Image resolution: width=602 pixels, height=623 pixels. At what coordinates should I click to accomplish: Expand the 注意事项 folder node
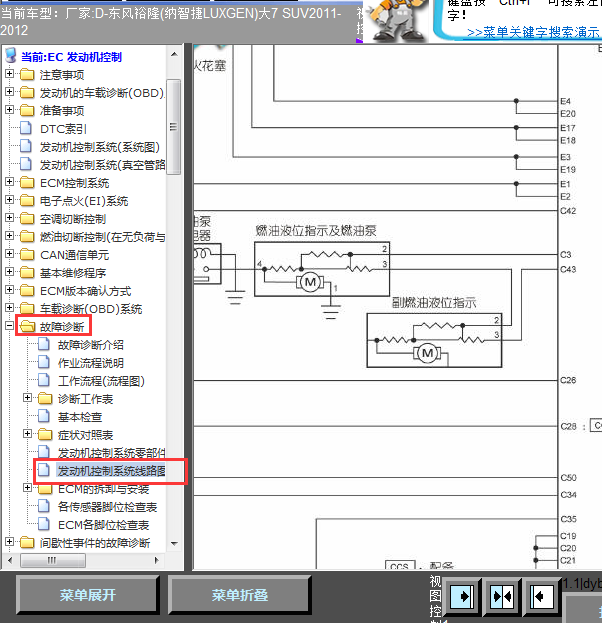tap(10, 74)
